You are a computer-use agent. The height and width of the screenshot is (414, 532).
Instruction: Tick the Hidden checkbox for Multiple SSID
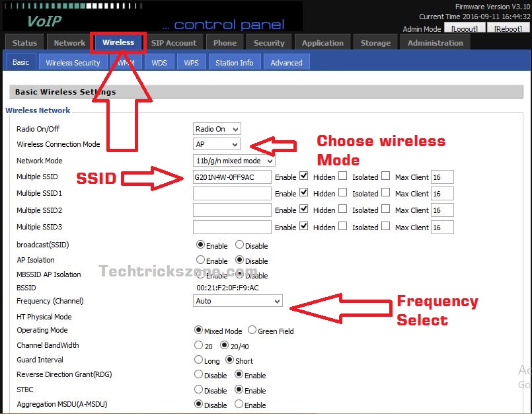342,177
